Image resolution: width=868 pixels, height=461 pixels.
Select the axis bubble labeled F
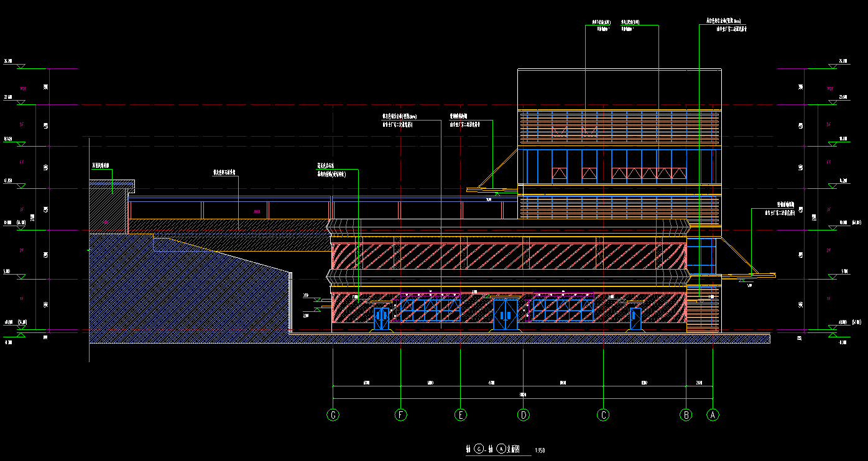click(401, 414)
